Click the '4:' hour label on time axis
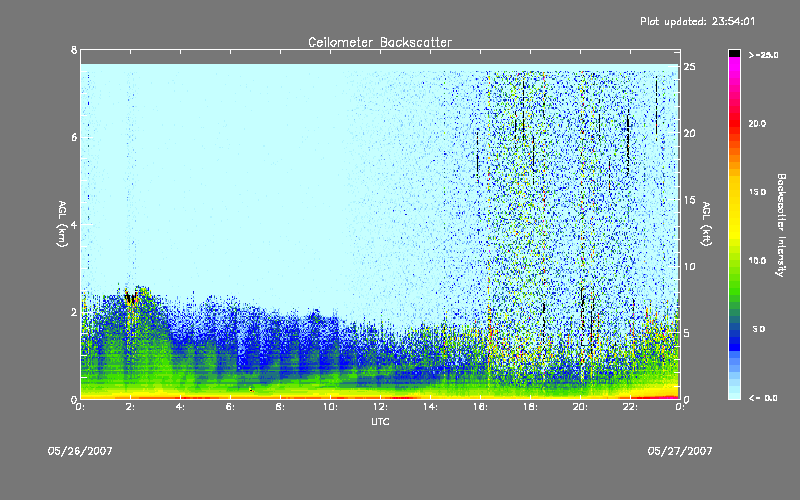Image resolution: width=800 pixels, height=500 pixels. coord(180,407)
